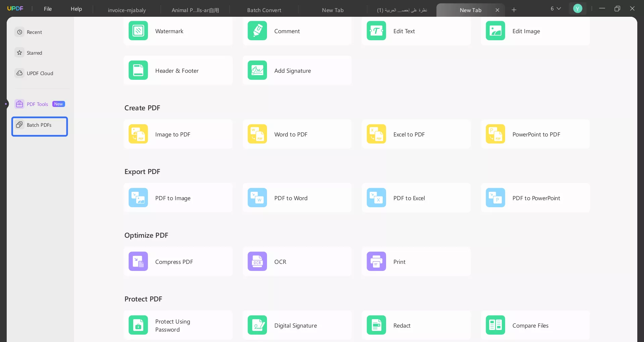Select the Compress PDF label
The height and width of the screenshot is (342, 644).
pos(174,262)
